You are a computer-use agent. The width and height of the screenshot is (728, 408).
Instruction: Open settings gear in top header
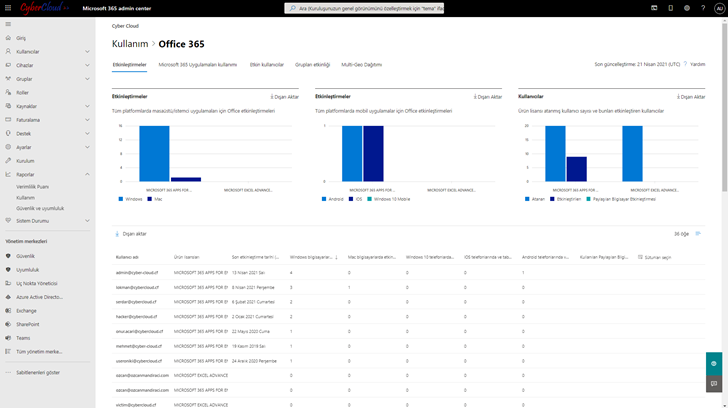pyautogui.click(x=687, y=8)
